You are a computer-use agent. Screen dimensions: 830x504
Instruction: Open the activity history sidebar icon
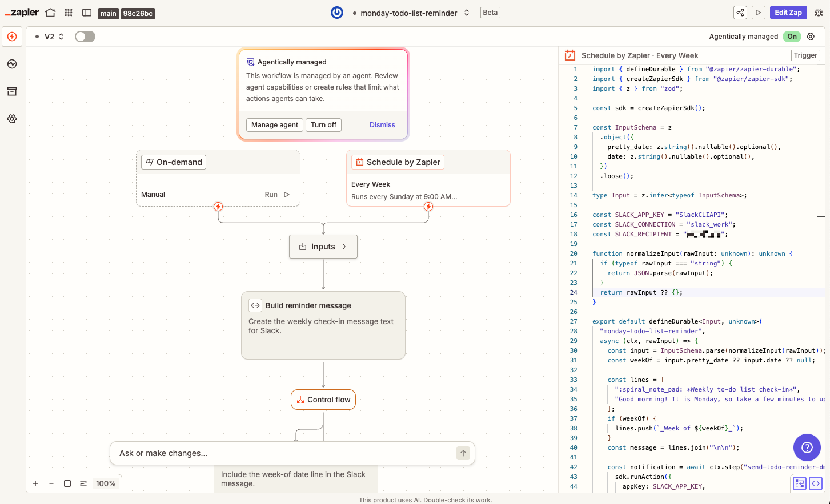click(x=12, y=64)
